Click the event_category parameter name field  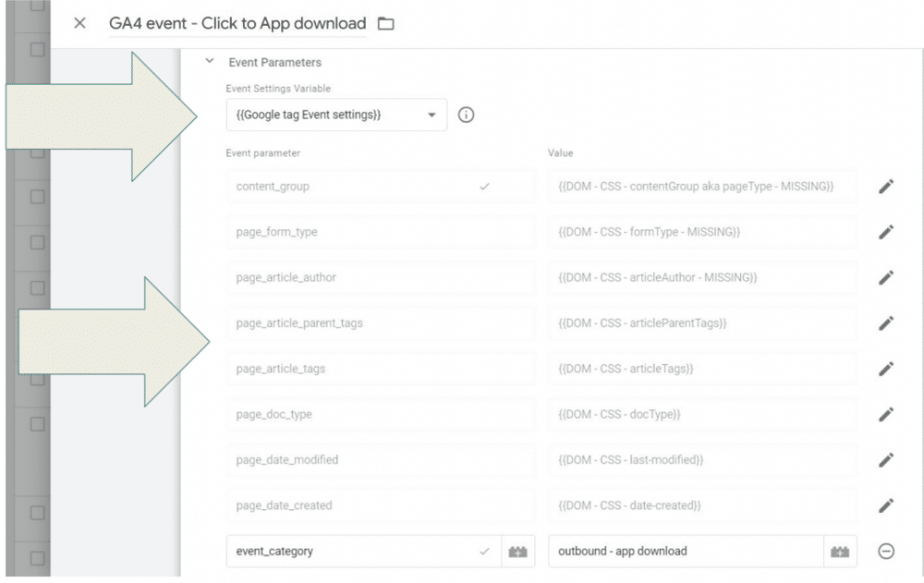(x=351, y=552)
